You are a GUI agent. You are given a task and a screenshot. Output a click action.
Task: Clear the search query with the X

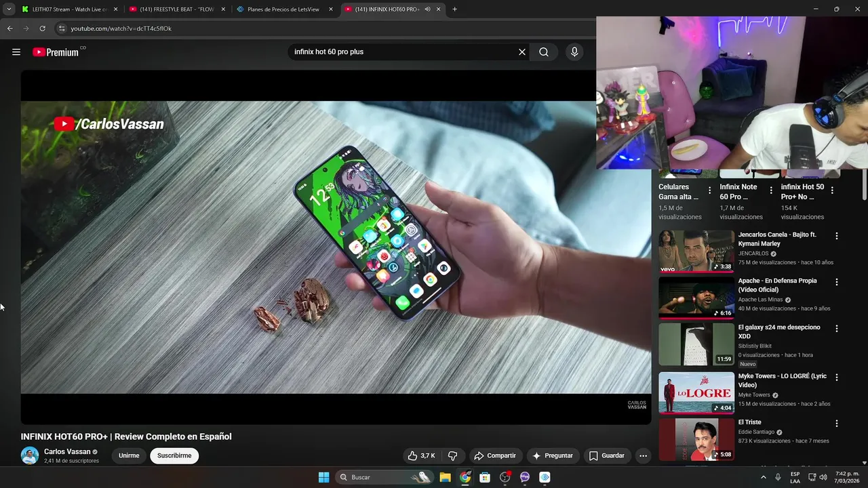[x=522, y=52]
